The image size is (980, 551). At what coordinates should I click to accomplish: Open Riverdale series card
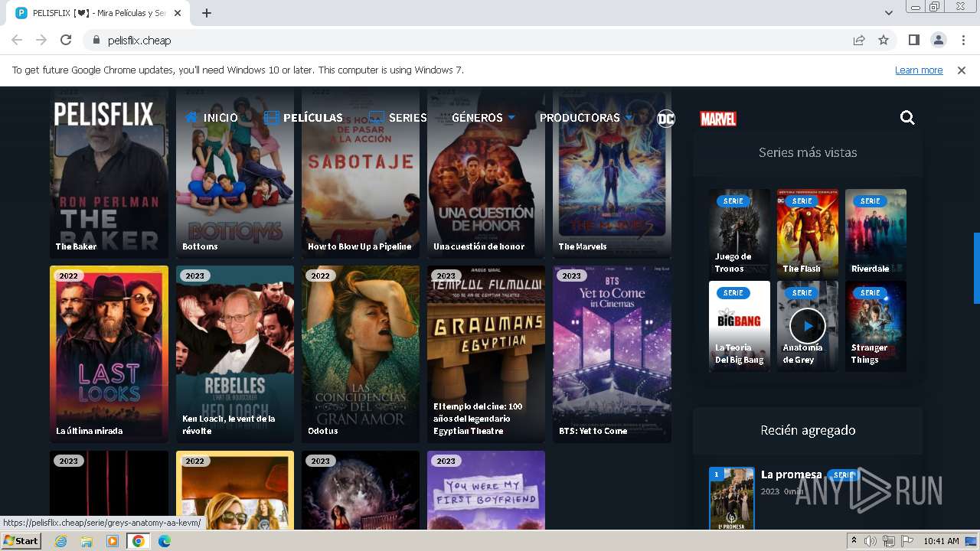[876, 233]
